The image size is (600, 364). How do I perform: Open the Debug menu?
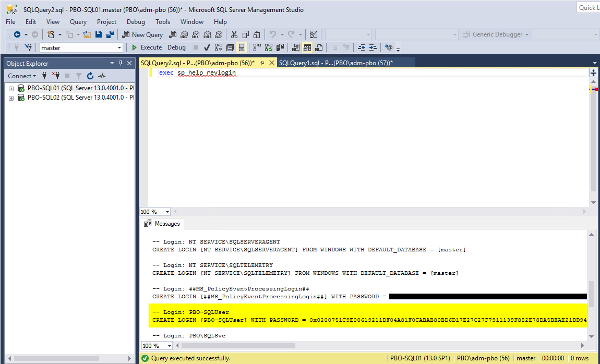click(136, 22)
